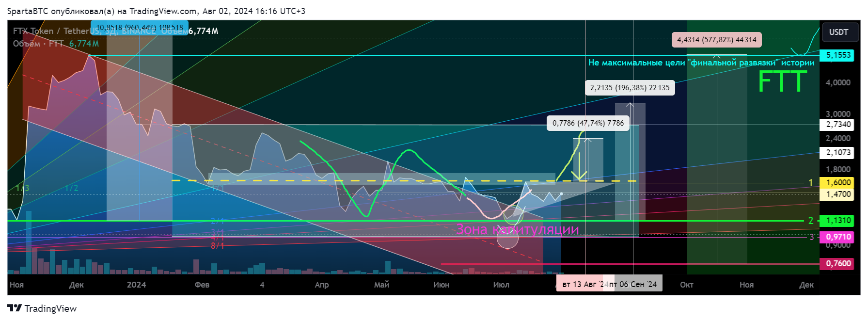Click the 'Июл' month label
Screen dimensions: 868x321
click(501, 285)
